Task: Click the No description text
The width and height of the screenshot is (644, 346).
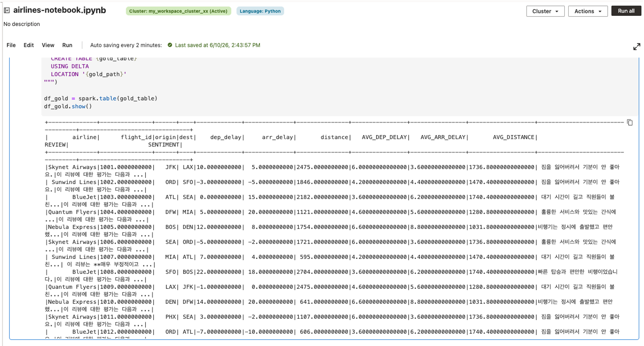Action: (22, 24)
